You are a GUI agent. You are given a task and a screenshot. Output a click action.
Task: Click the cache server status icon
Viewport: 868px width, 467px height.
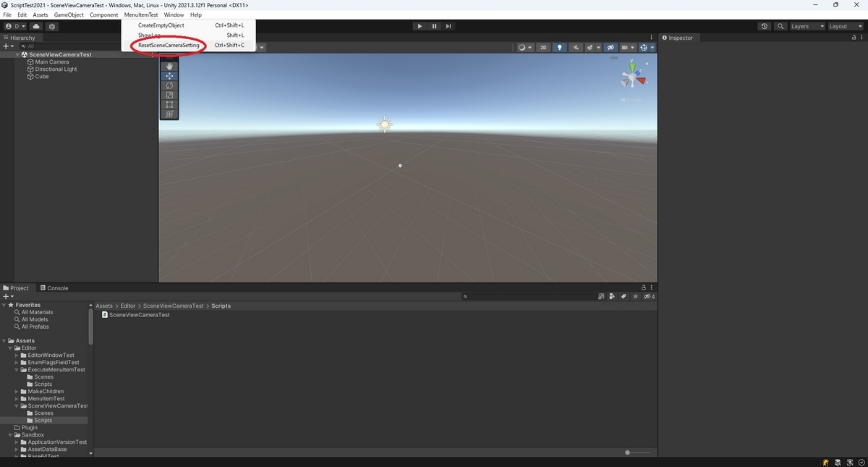[838, 462]
